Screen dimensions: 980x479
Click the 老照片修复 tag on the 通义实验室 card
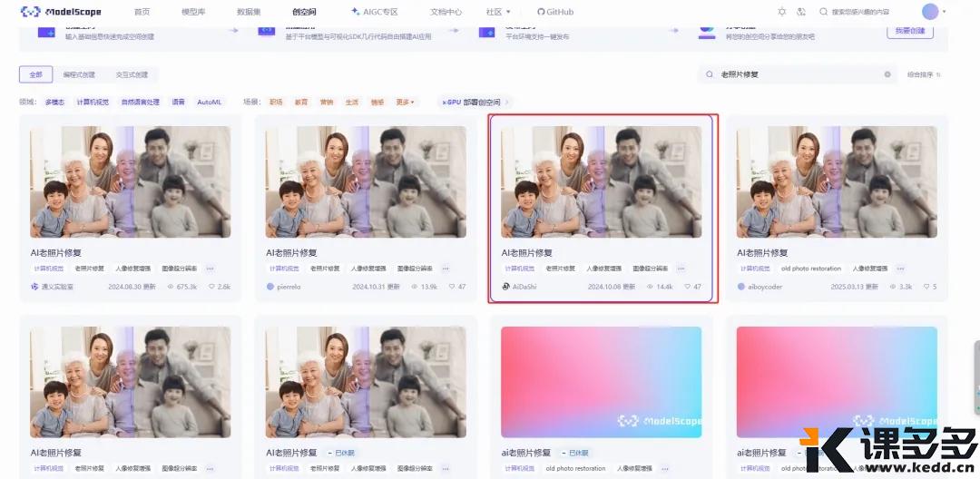click(89, 269)
